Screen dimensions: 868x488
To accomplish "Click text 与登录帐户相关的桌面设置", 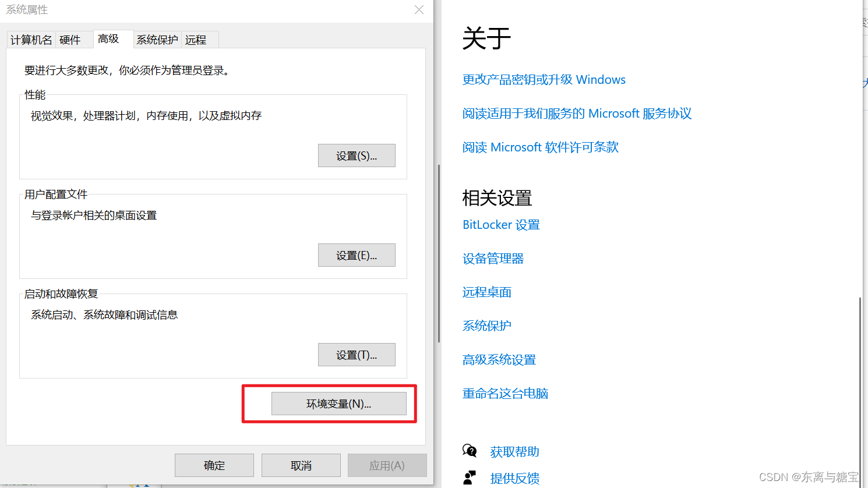I will coord(94,215).
